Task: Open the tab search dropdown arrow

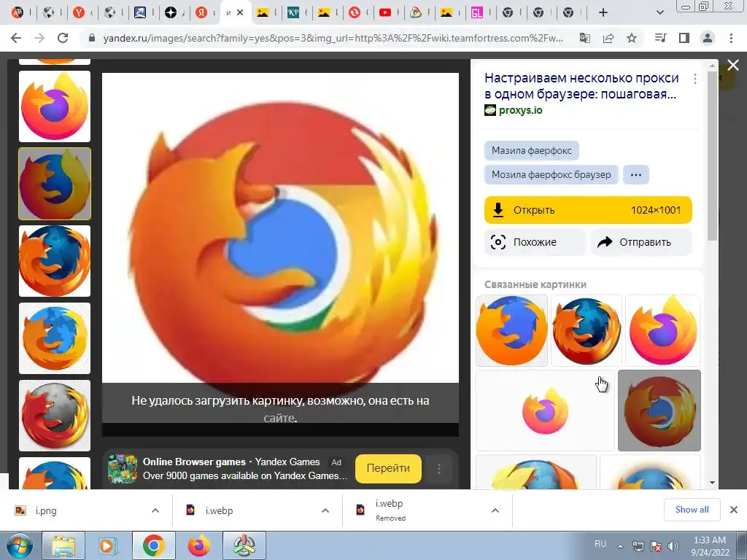Action: point(659,13)
